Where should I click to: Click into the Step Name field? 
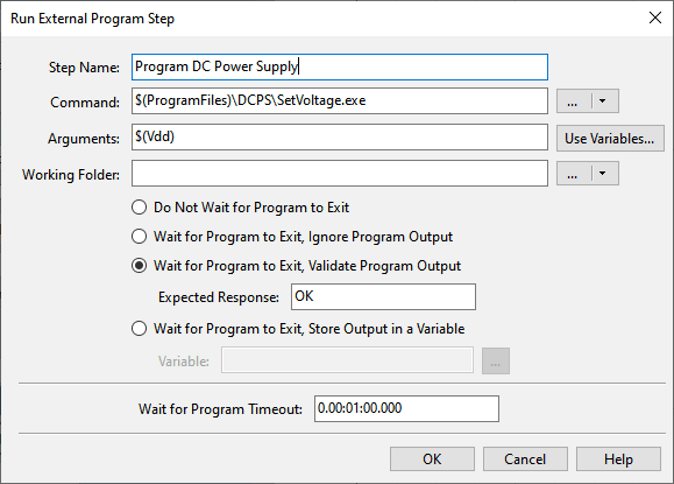tap(339, 67)
